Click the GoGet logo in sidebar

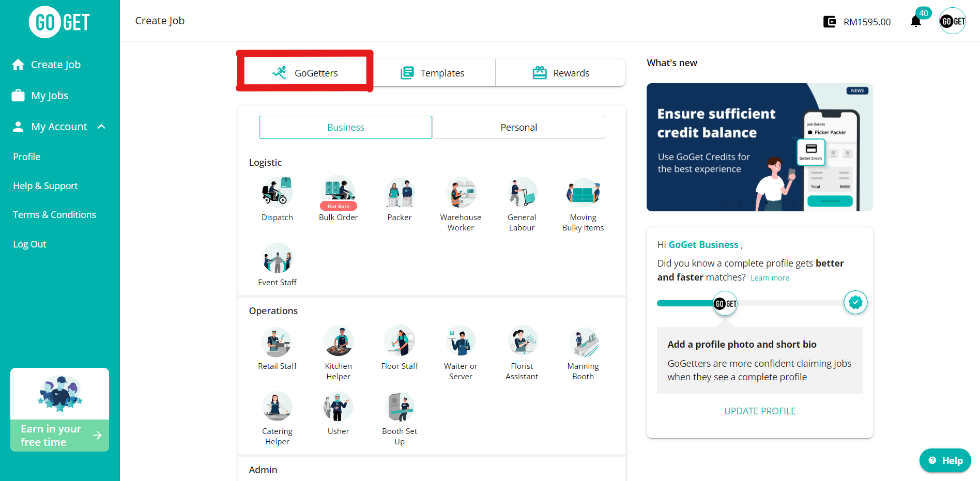(x=59, y=22)
